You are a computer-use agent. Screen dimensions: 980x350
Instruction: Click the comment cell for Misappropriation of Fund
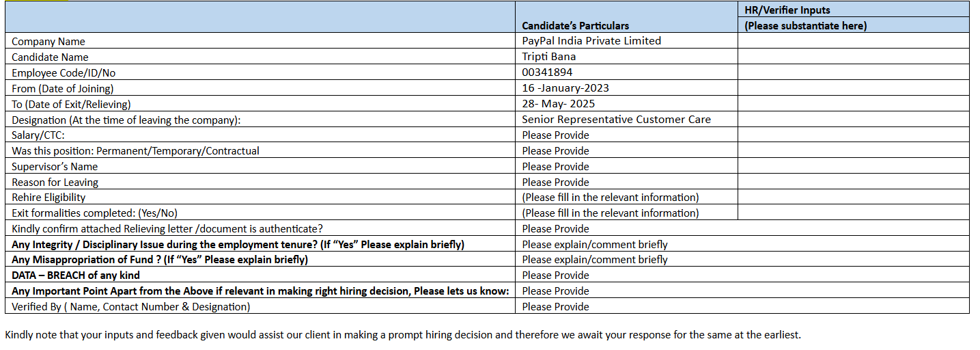tap(595, 260)
